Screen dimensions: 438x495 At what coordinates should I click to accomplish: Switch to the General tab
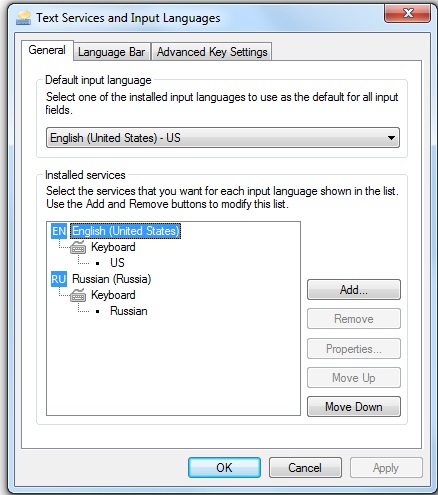pos(47,50)
